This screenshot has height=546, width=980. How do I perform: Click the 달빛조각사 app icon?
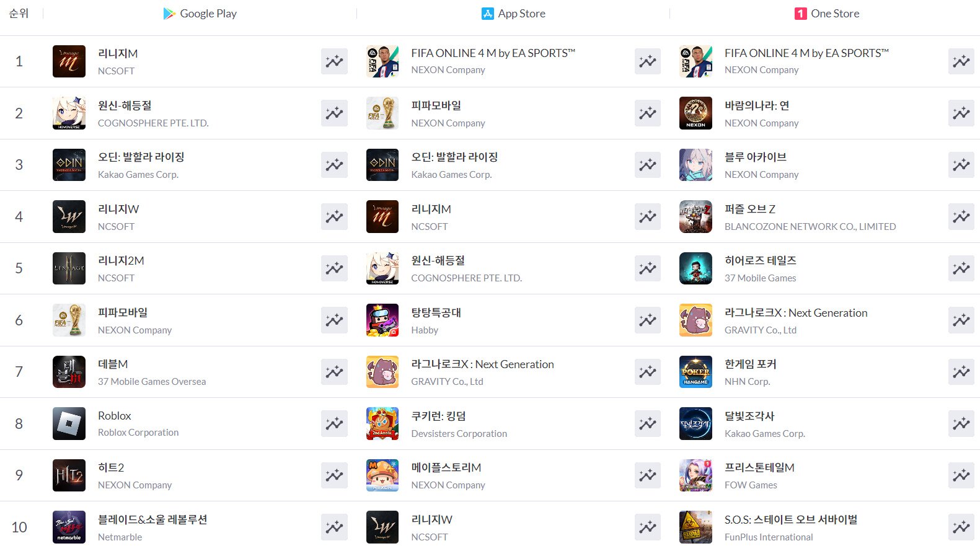point(695,424)
